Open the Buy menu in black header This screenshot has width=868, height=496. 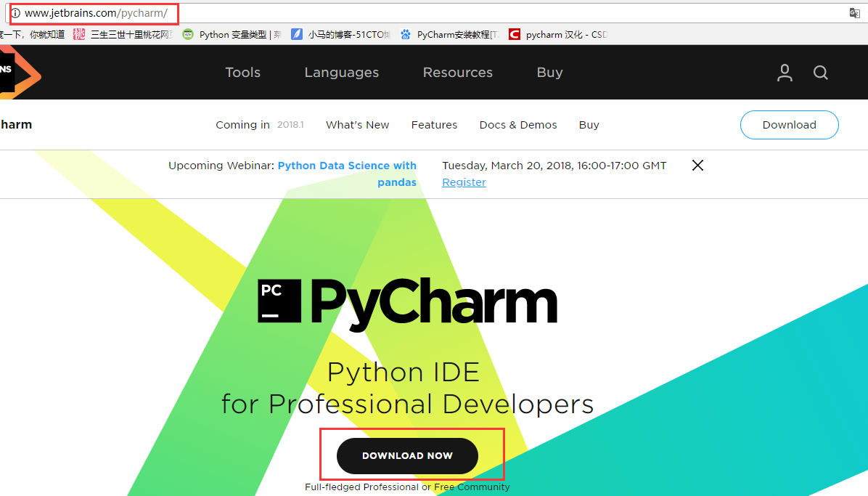click(549, 73)
